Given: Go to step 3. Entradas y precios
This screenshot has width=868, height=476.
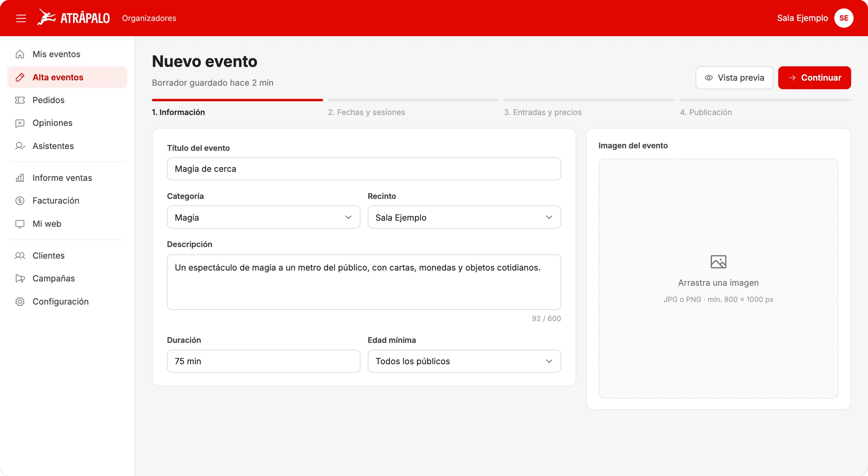Looking at the screenshot, I should (x=543, y=112).
